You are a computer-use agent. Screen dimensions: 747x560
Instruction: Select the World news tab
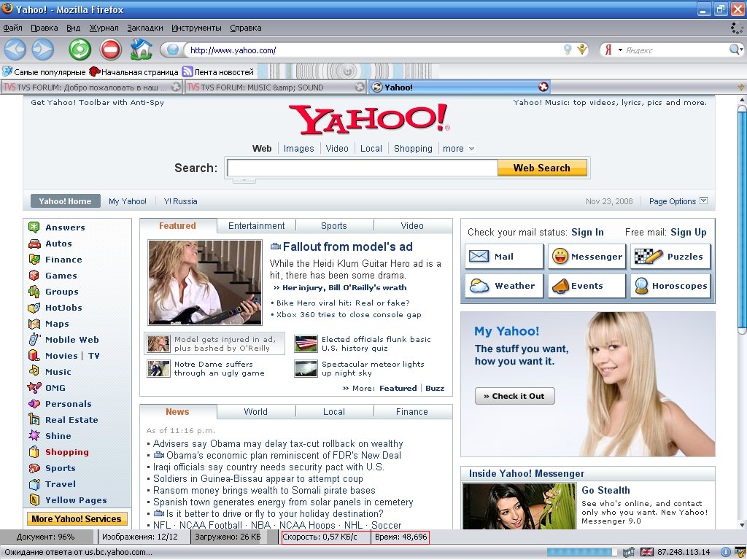point(255,412)
